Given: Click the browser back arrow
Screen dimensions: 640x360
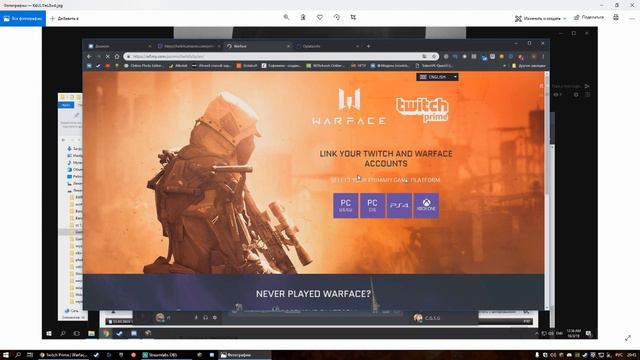Looking at the screenshot, I should (89, 56).
